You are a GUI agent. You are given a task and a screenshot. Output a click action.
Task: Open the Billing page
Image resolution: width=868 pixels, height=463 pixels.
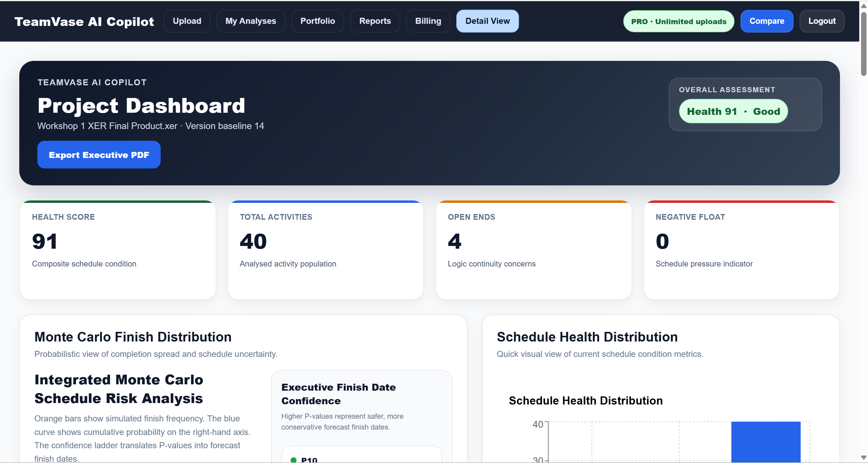point(428,21)
